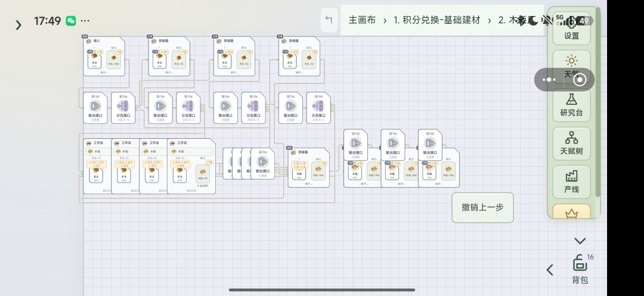Select the second 输出接口 node in the middle row
Viewport: 644px width, 296px height.
[160, 108]
